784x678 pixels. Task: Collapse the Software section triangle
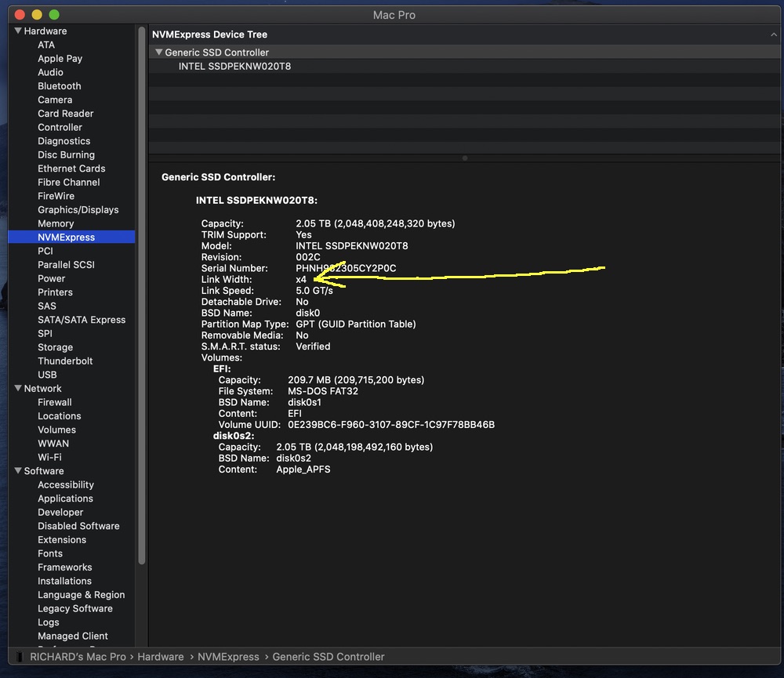point(18,471)
